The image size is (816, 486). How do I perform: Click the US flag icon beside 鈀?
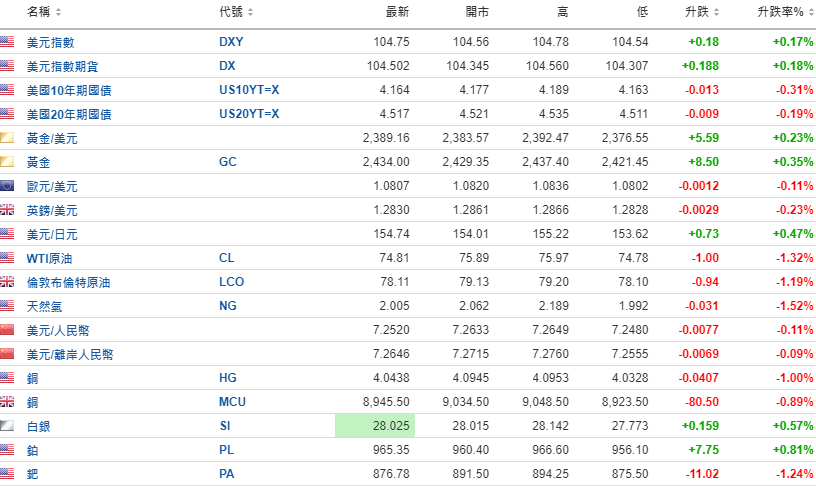7,474
